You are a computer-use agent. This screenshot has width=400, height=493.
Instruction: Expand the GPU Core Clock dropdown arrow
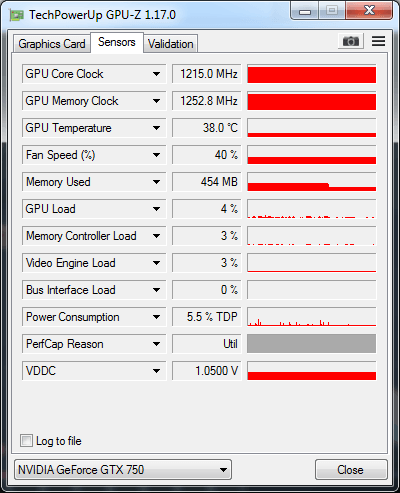pos(156,74)
